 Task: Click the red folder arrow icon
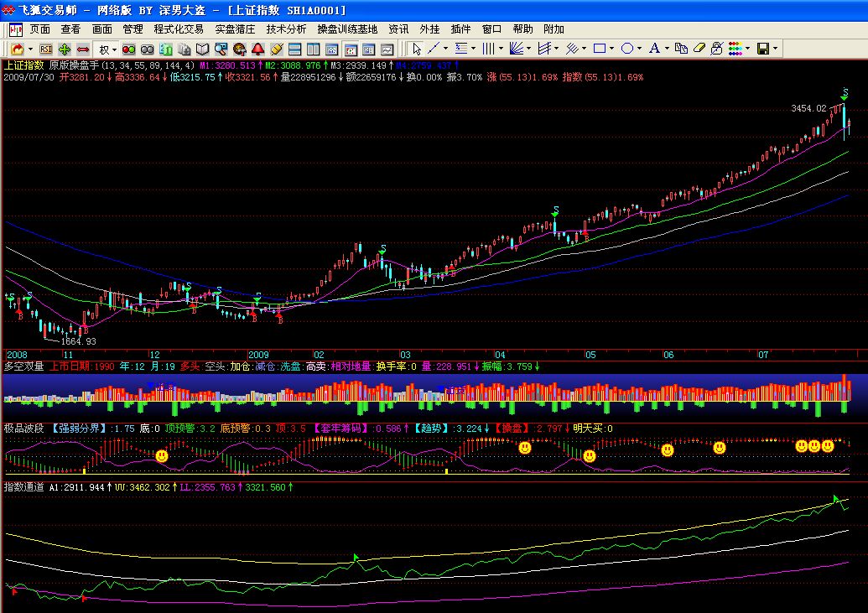point(17,49)
